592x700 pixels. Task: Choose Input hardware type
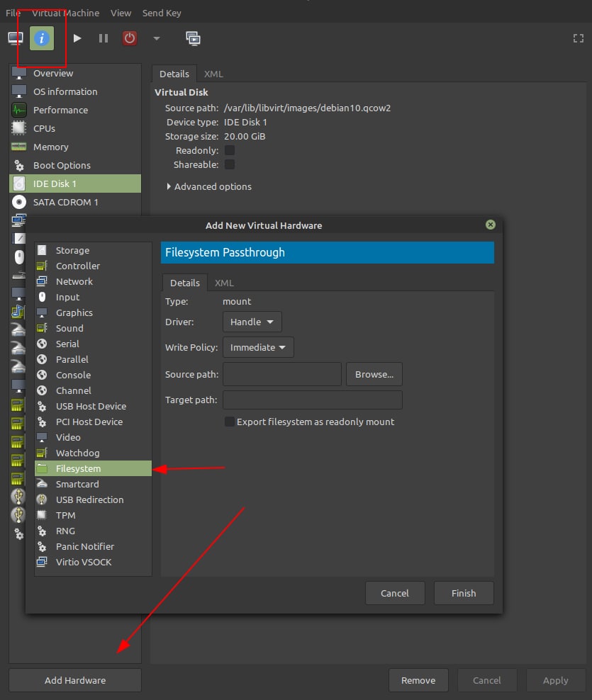point(94,298)
